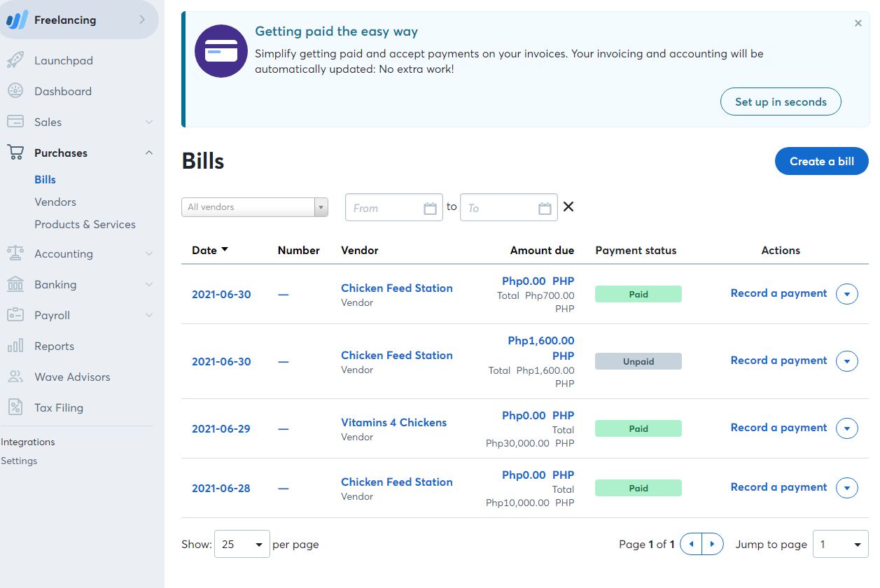Open the All vendors dropdown
The width and height of the screenshot is (880, 588).
pos(254,207)
